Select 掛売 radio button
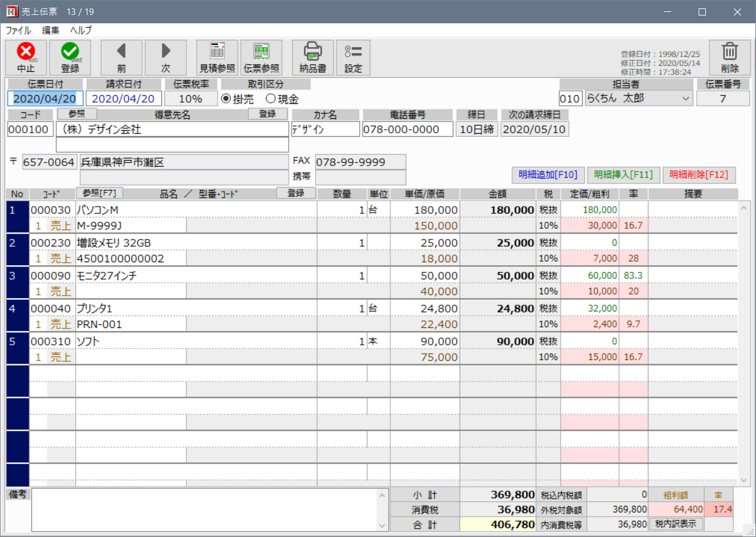Image resolution: width=756 pixels, height=537 pixels. coord(226,99)
